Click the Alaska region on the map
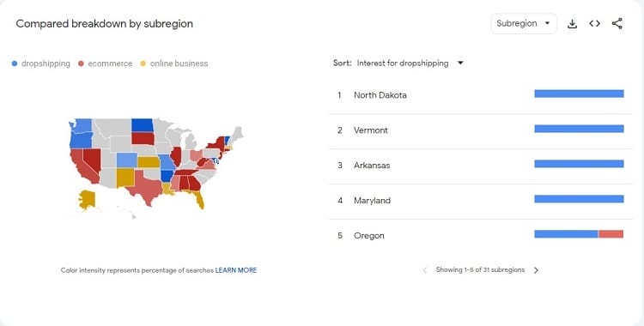This screenshot has width=644, height=326. [x=87, y=200]
